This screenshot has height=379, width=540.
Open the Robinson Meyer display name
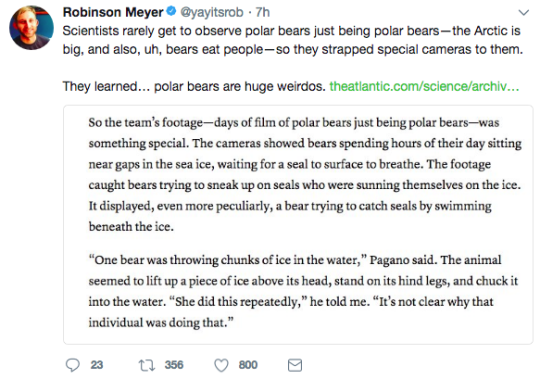[x=113, y=12]
